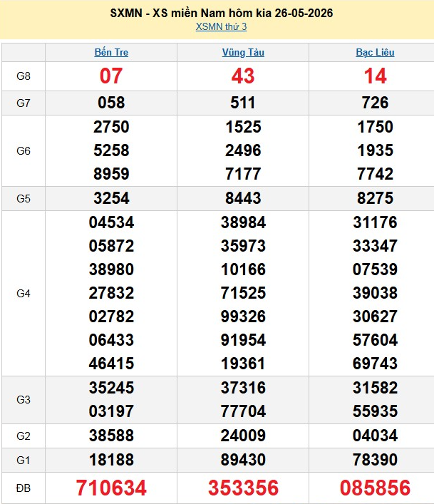Image resolution: width=434 pixels, height=504 pixels.
Task: Click G4 number 05872
Action: pyautogui.click(x=111, y=246)
